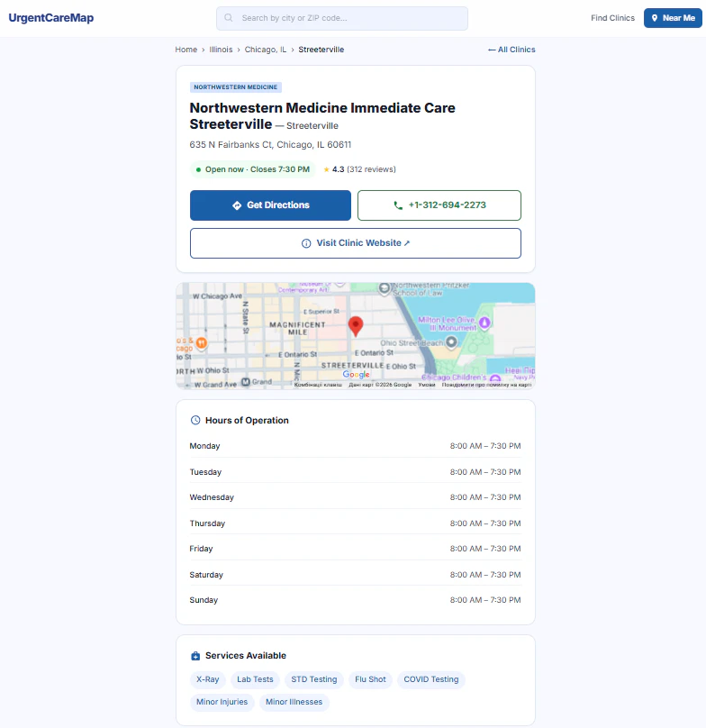Click the medical kit icon by Services
This screenshot has height=728, width=706.
pyautogui.click(x=195, y=656)
